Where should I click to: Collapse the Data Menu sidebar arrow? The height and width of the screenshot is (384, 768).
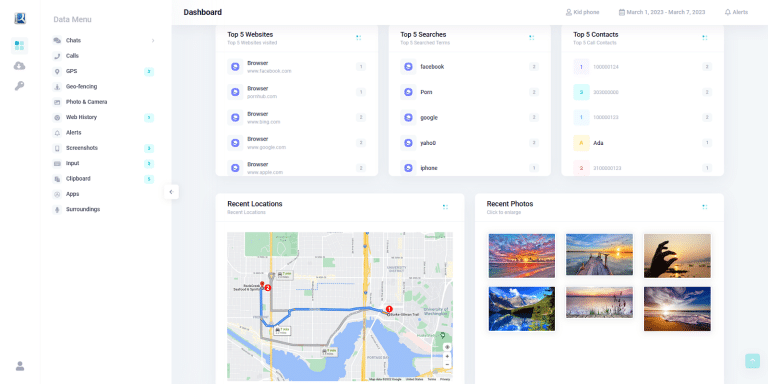click(171, 192)
